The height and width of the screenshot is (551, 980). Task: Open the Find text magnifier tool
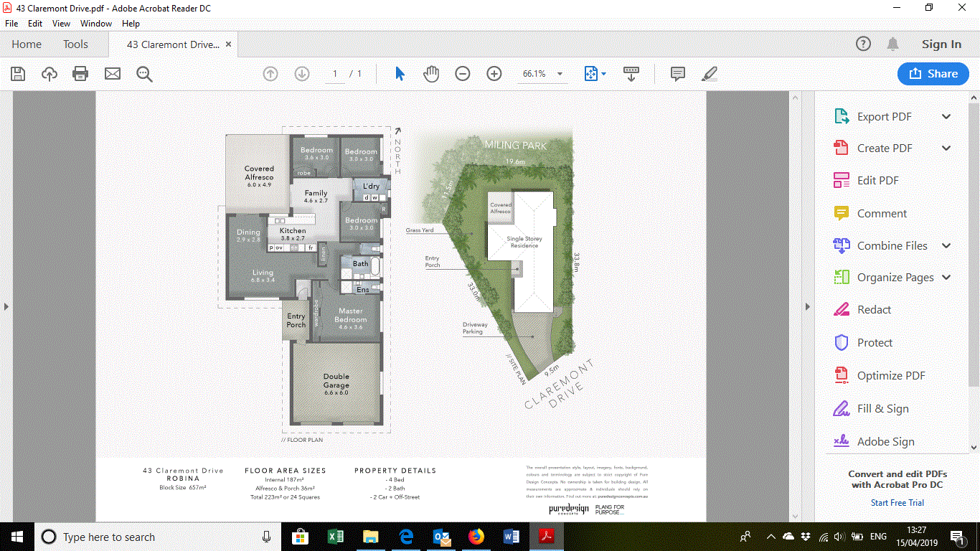coord(145,74)
